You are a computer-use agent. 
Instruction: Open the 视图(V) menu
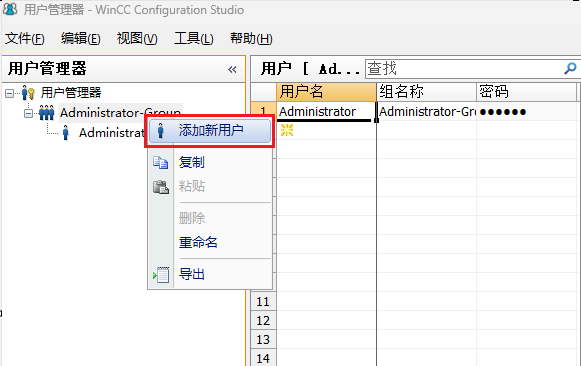tap(137, 39)
